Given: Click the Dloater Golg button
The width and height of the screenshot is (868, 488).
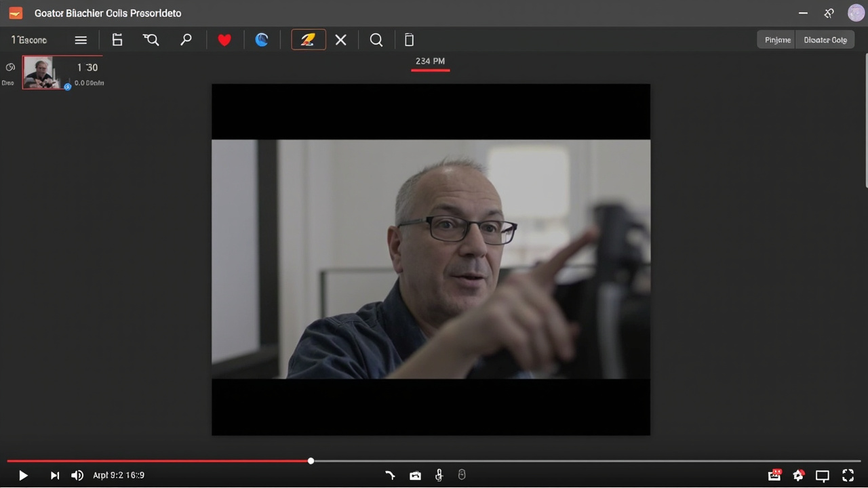Looking at the screenshot, I should click(825, 40).
